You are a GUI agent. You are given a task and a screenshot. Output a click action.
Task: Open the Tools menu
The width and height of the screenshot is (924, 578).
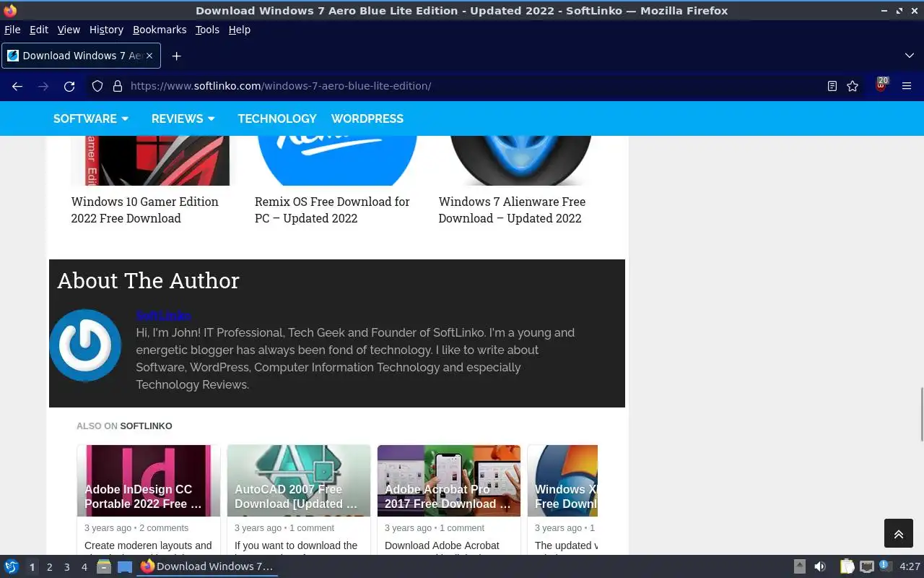[207, 30]
